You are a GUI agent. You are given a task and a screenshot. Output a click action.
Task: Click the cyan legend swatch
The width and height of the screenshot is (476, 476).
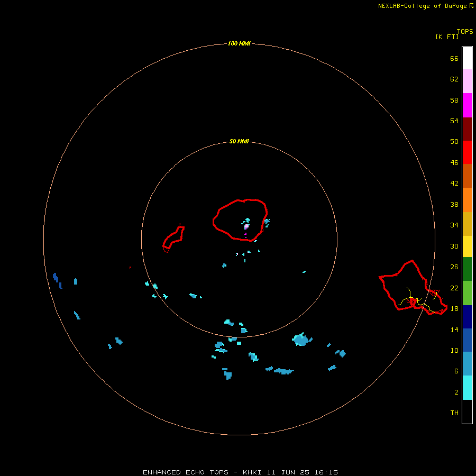tap(467, 388)
